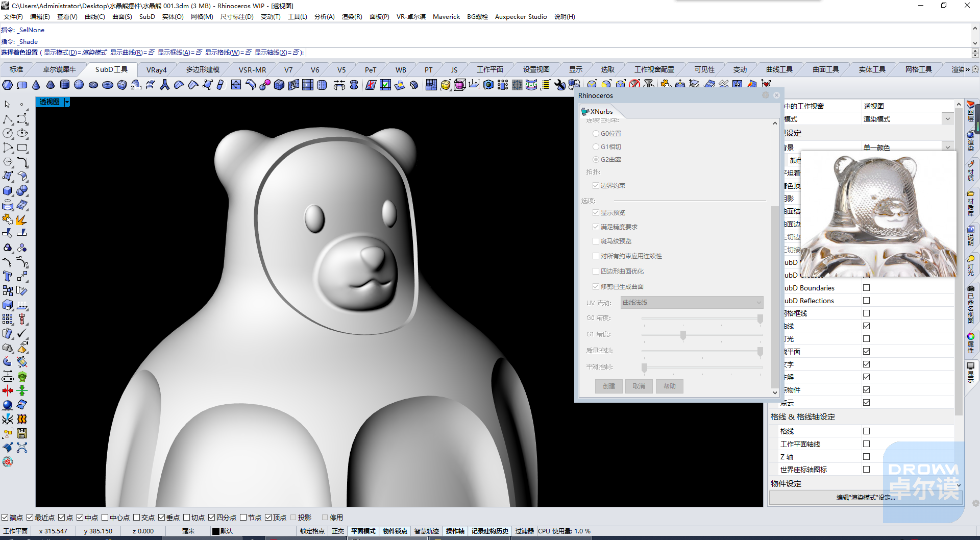Click the check mark tool in sidebar

click(22, 333)
